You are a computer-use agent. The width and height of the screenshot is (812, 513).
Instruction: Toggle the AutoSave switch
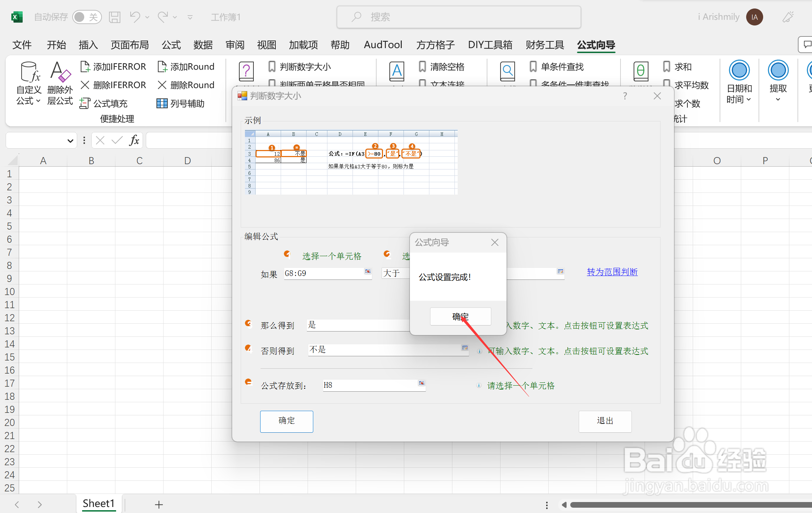click(x=87, y=17)
